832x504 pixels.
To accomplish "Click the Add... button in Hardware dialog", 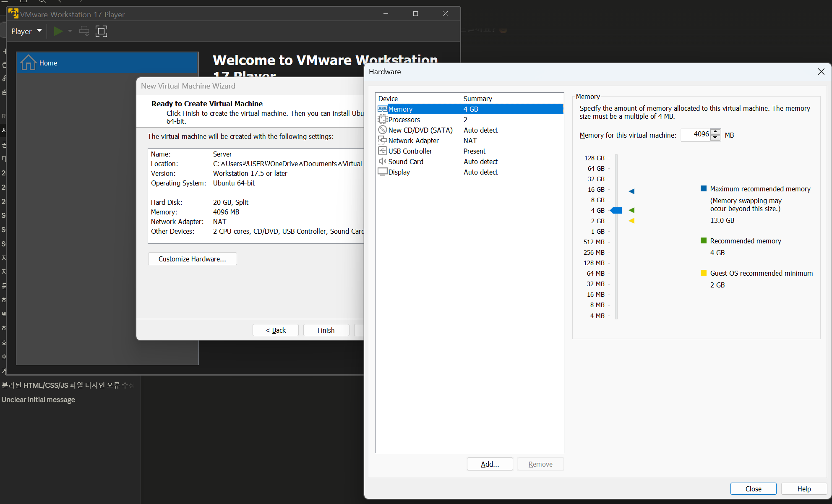I will [x=490, y=464].
